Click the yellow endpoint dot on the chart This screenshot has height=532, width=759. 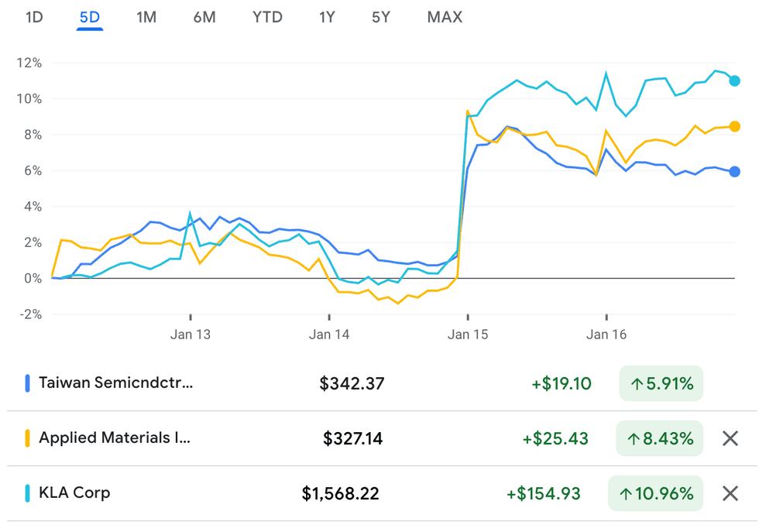(734, 125)
